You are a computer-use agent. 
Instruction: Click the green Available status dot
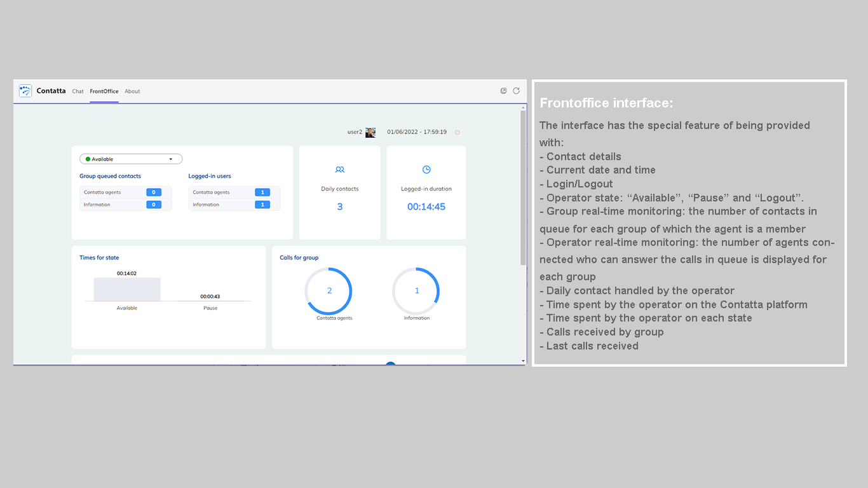coord(88,159)
